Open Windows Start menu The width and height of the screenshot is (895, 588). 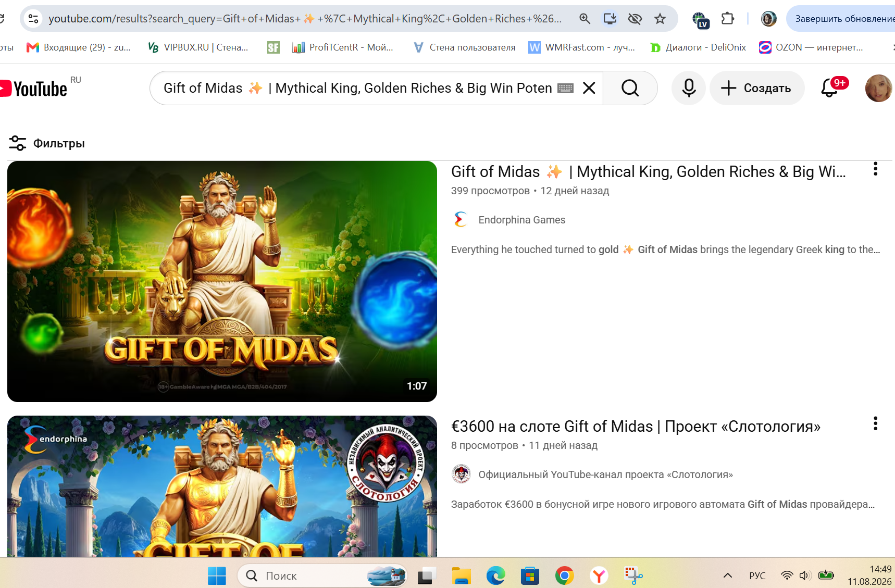click(x=217, y=576)
